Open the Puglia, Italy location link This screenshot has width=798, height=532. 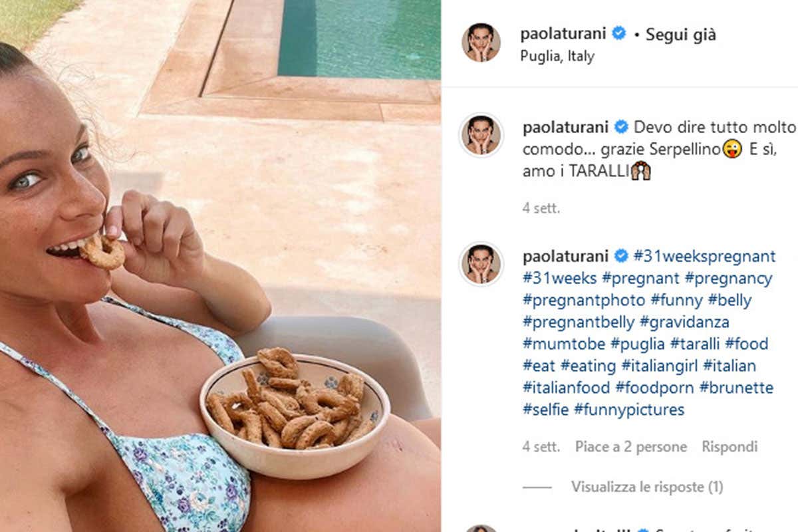[559, 56]
